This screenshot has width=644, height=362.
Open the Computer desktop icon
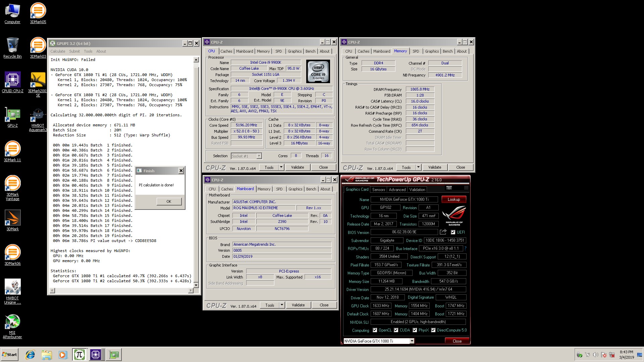click(x=12, y=13)
